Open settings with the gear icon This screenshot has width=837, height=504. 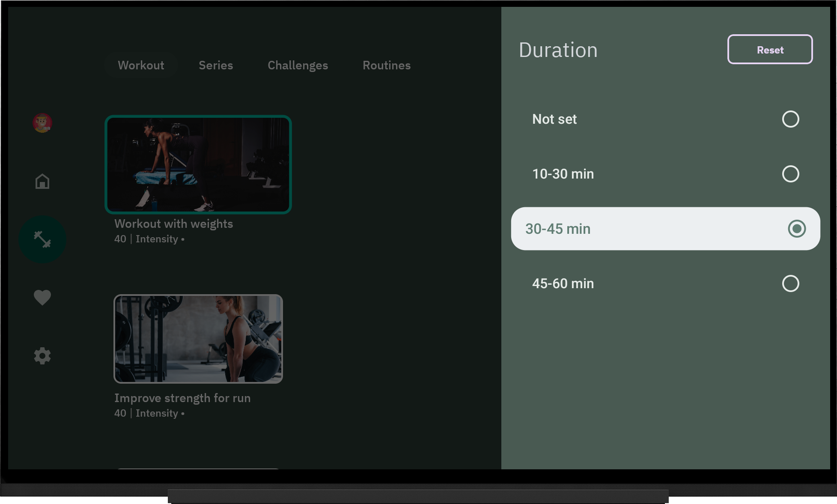[x=42, y=356]
